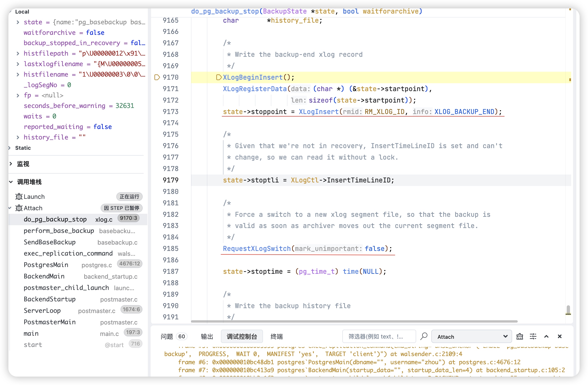Switch to the 输出 output tab
This screenshot has height=385, width=588.
pos(207,336)
